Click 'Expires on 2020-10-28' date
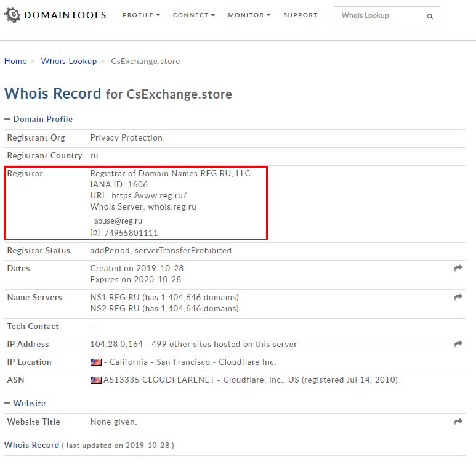The width and height of the screenshot is (476, 469). tap(135, 279)
